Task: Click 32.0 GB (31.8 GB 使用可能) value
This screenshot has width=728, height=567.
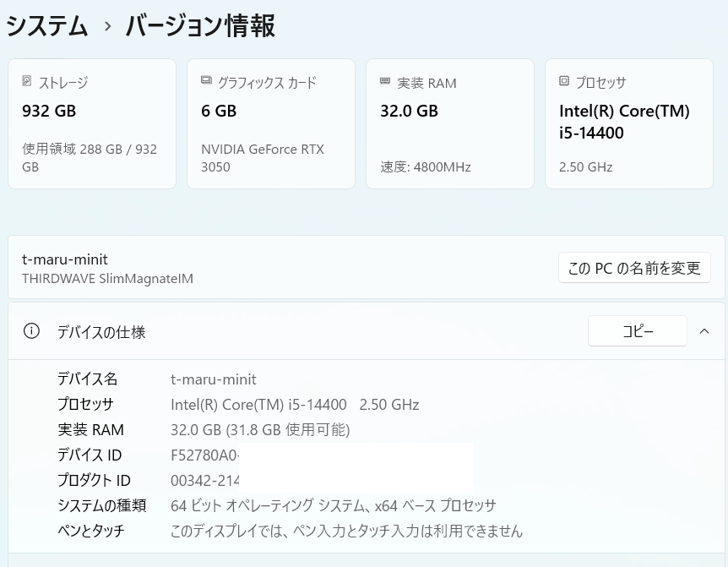Action: (260, 429)
